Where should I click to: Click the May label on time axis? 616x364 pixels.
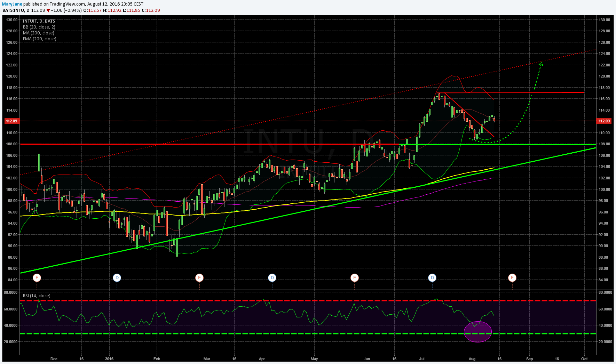pos(314,359)
